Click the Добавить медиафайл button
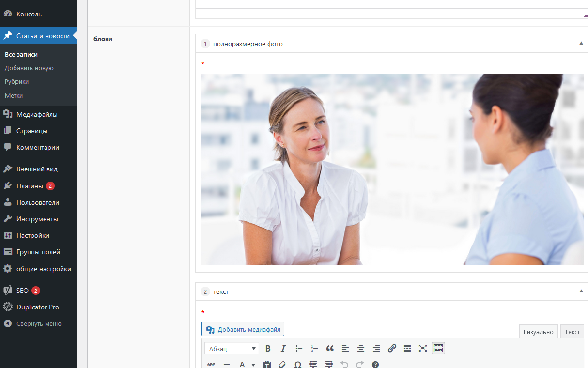The height and width of the screenshot is (368, 588). [x=243, y=329]
